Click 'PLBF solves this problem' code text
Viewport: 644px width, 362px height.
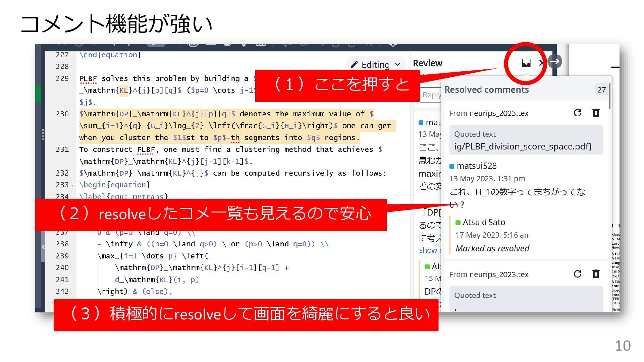pyautogui.click(x=133, y=79)
